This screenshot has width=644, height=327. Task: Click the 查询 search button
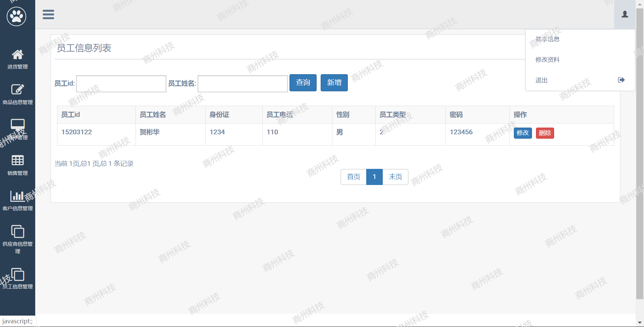[x=303, y=83]
